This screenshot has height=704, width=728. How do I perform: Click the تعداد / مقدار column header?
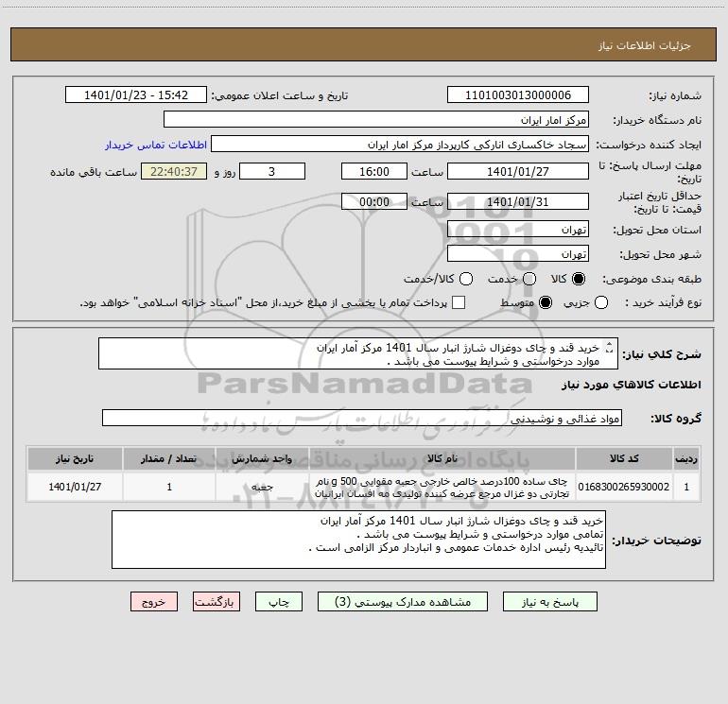pyautogui.click(x=169, y=458)
